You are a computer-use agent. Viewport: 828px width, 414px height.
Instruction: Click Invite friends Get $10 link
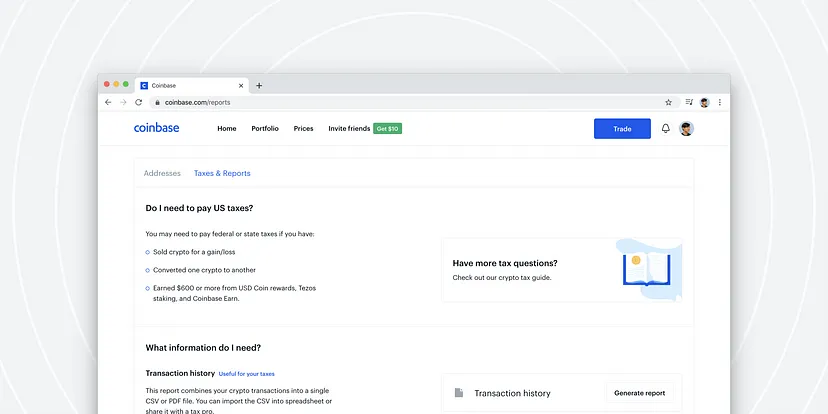(x=365, y=128)
